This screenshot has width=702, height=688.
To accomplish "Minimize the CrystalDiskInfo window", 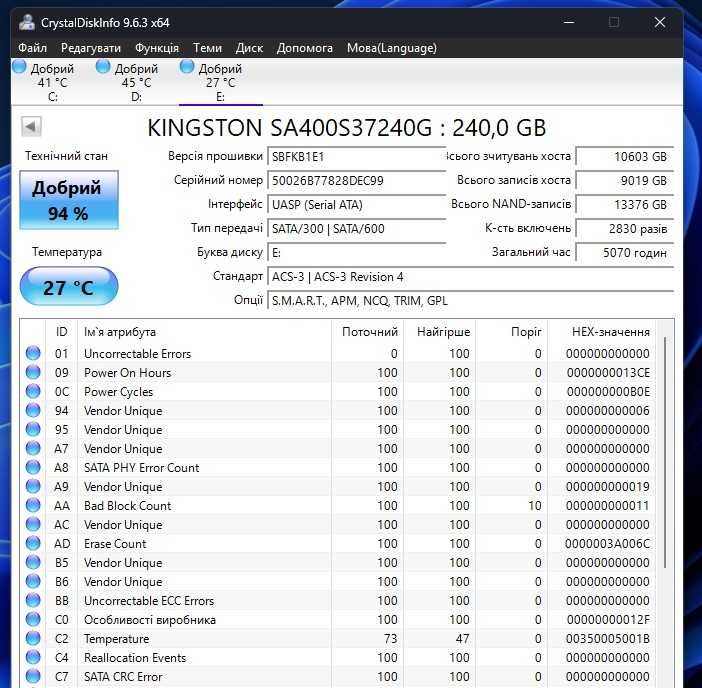I will (x=569, y=22).
